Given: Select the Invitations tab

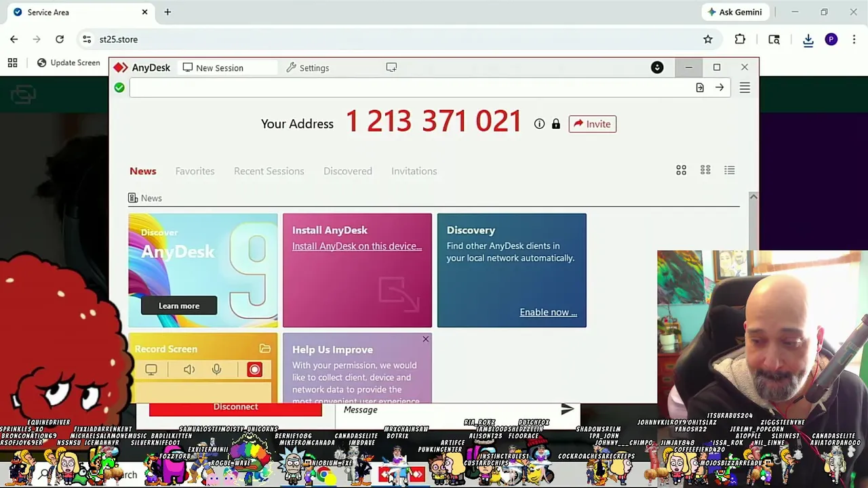Looking at the screenshot, I should click(x=414, y=171).
